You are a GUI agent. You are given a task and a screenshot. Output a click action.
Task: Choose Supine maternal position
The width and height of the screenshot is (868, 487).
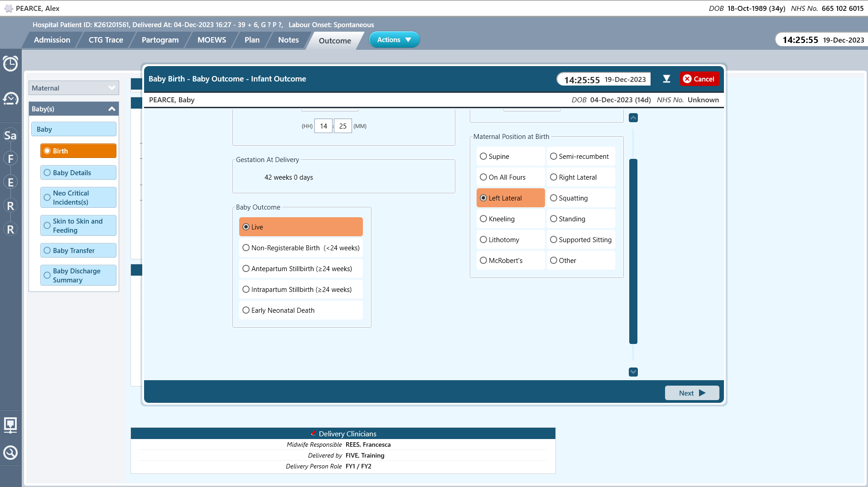point(511,156)
